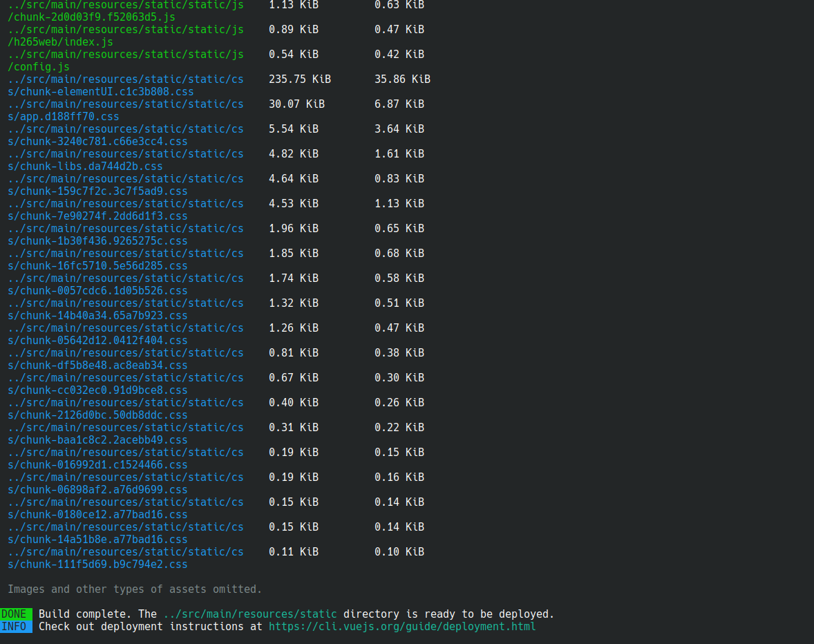Select the chunk-3240c781.c66e3cc4.css filename
Image resolution: width=814 pixels, height=644 pixels.
97,142
